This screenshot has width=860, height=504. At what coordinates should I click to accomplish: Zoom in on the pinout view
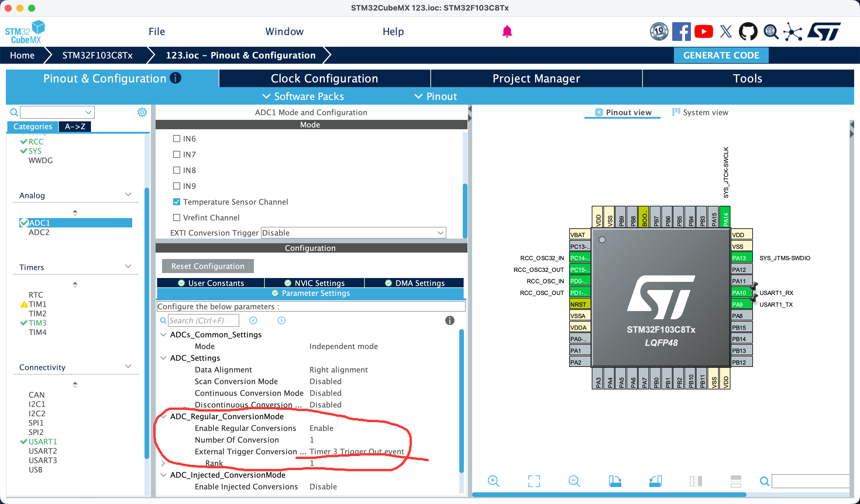[493, 481]
